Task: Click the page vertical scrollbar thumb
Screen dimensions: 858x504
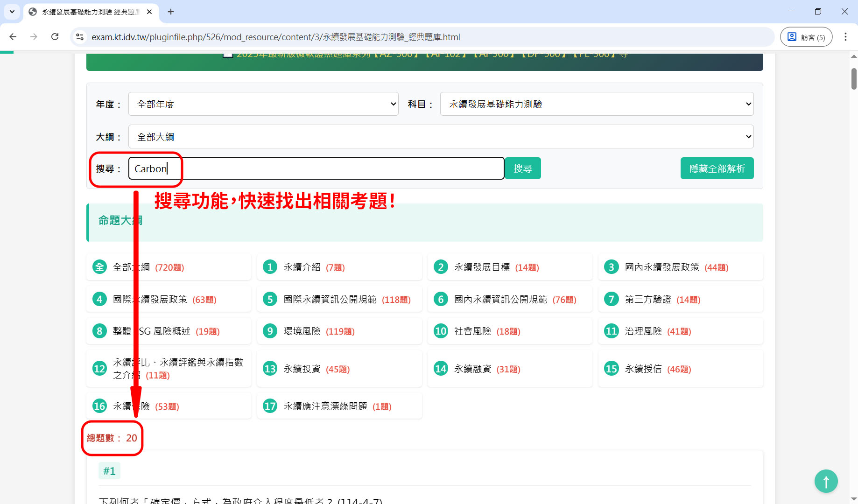Action: coord(854,78)
